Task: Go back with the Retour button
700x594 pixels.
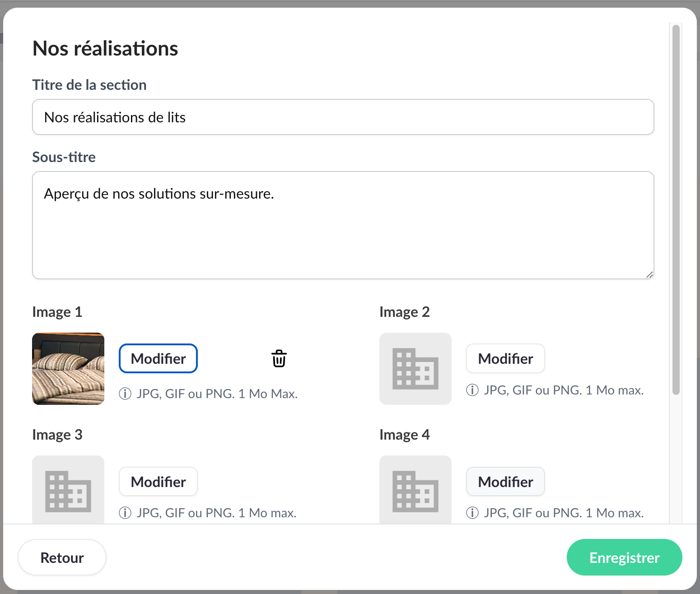Action: tap(62, 557)
